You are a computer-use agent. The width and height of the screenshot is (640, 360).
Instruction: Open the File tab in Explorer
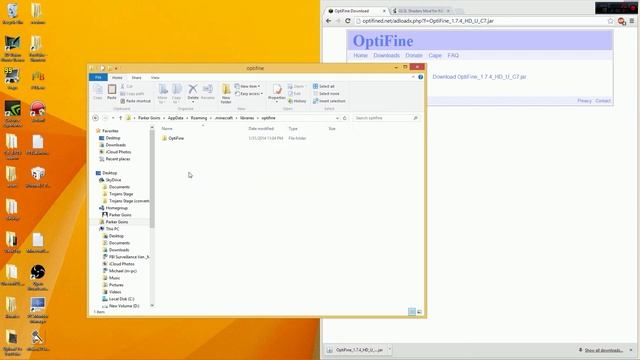click(x=98, y=78)
